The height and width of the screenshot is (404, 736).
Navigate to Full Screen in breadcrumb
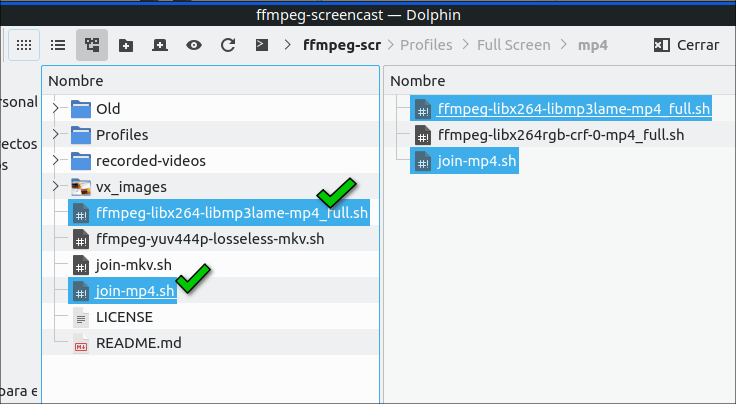[x=514, y=45]
